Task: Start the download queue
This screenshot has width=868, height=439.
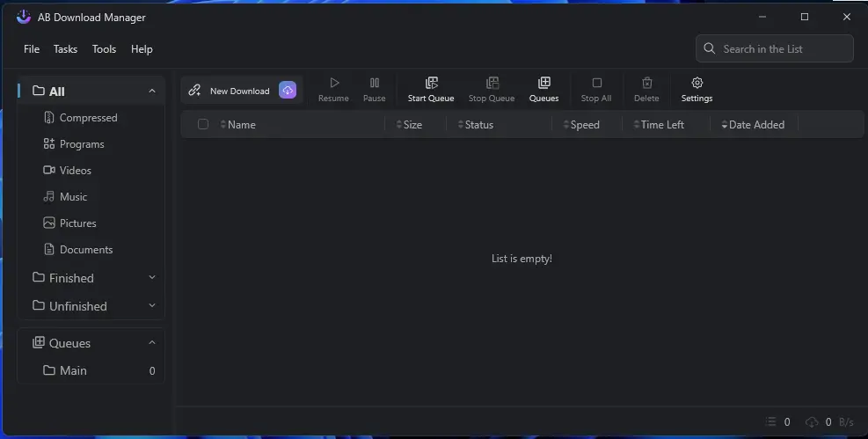Action: pyautogui.click(x=431, y=91)
